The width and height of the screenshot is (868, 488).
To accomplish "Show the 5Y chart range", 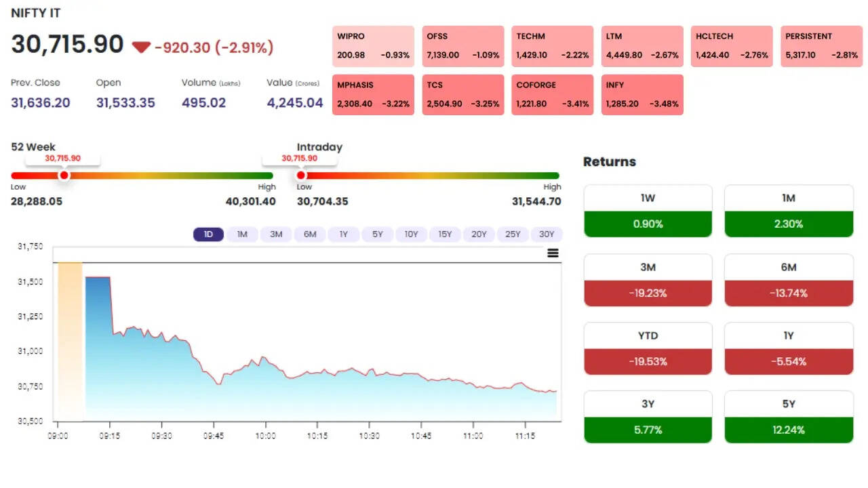I will [378, 235].
